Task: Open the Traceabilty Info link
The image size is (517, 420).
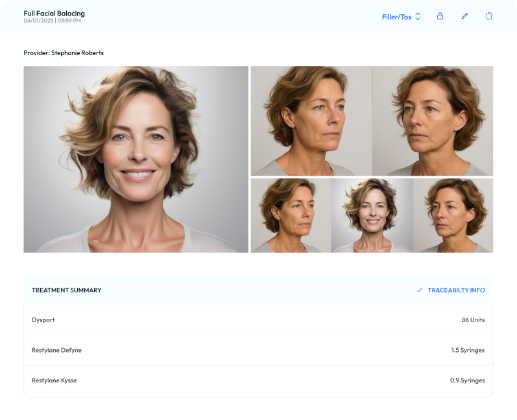Action: click(x=456, y=290)
